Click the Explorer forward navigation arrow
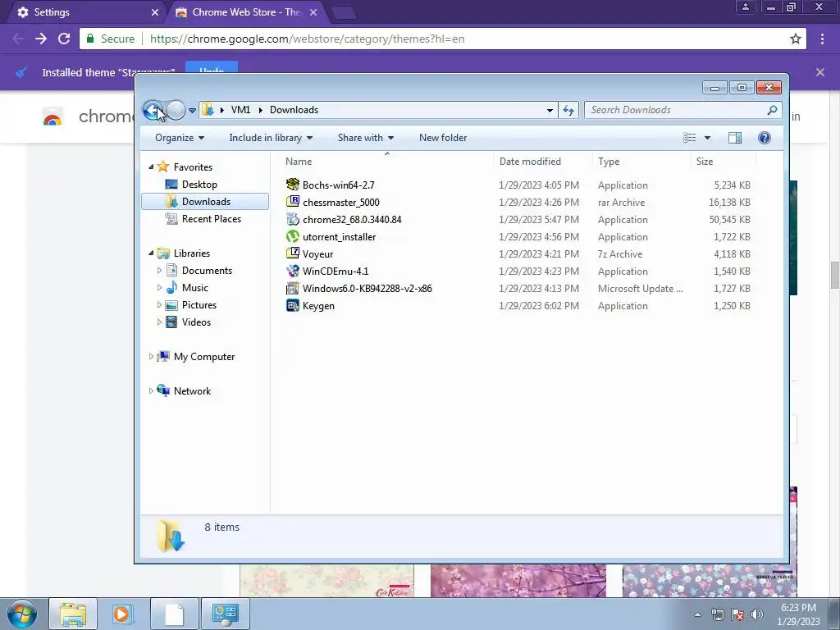The image size is (840, 630). pos(176,111)
